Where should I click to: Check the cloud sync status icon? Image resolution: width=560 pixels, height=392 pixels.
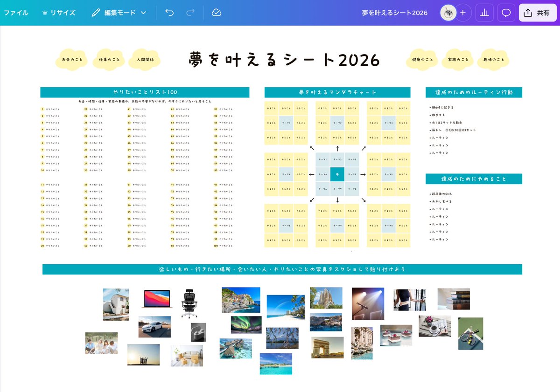216,13
